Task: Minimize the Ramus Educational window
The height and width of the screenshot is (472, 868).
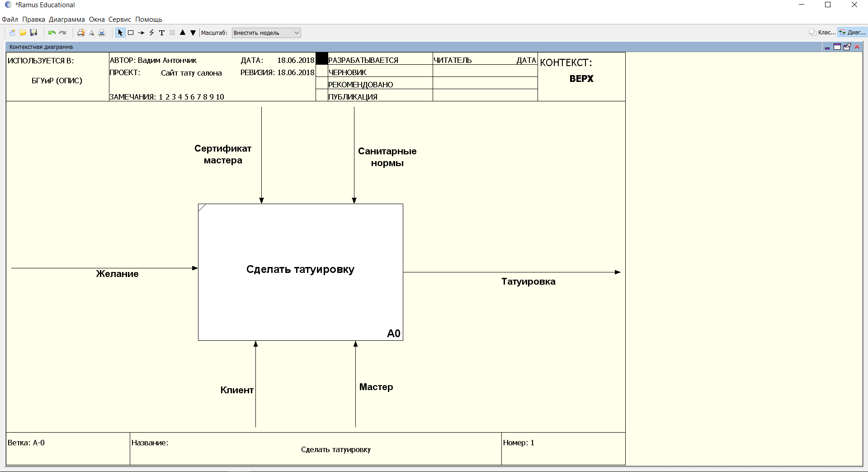Action: pyautogui.click(x=802, y=5)
